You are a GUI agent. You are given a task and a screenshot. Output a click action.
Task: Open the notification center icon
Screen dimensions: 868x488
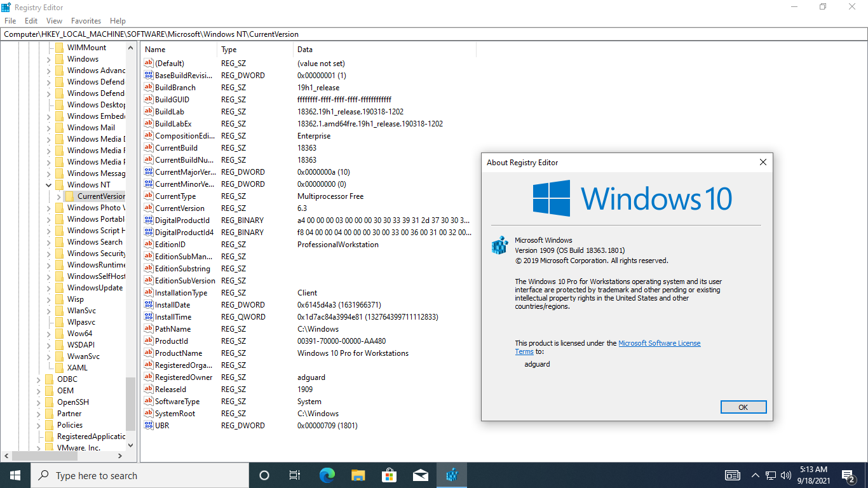point(848,475)
